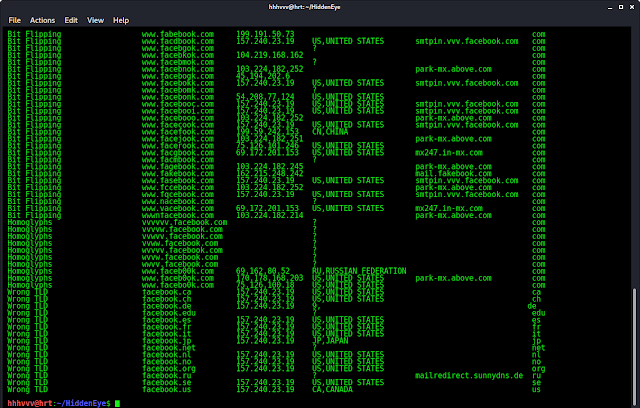The image size is (640, 408).
Task: Click Wrong TLD domain facebook.jp
Action: (x=167, y=341)
